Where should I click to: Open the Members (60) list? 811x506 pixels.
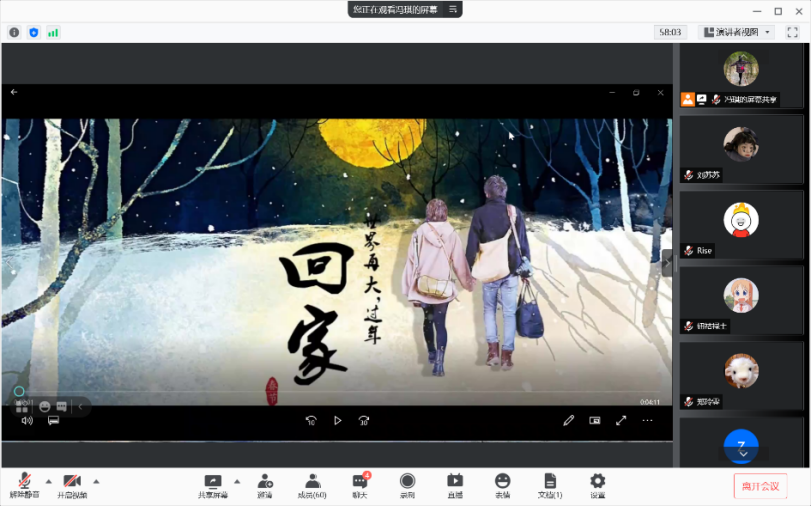(313, 485)
